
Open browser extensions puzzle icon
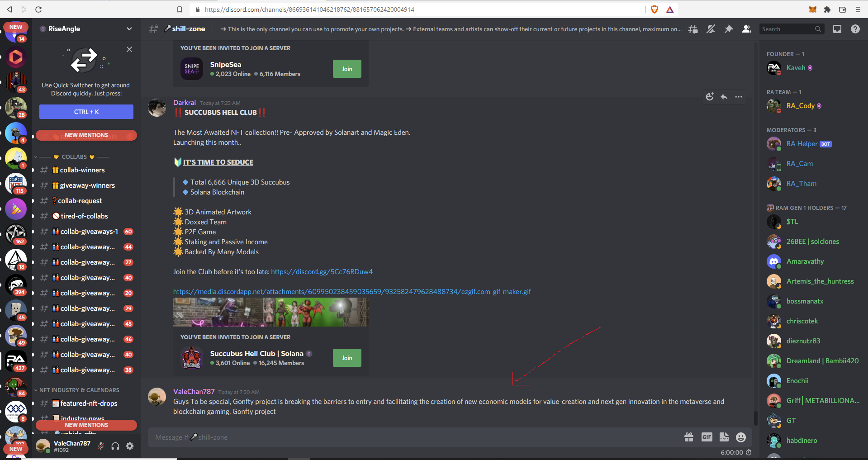point(827,9)
